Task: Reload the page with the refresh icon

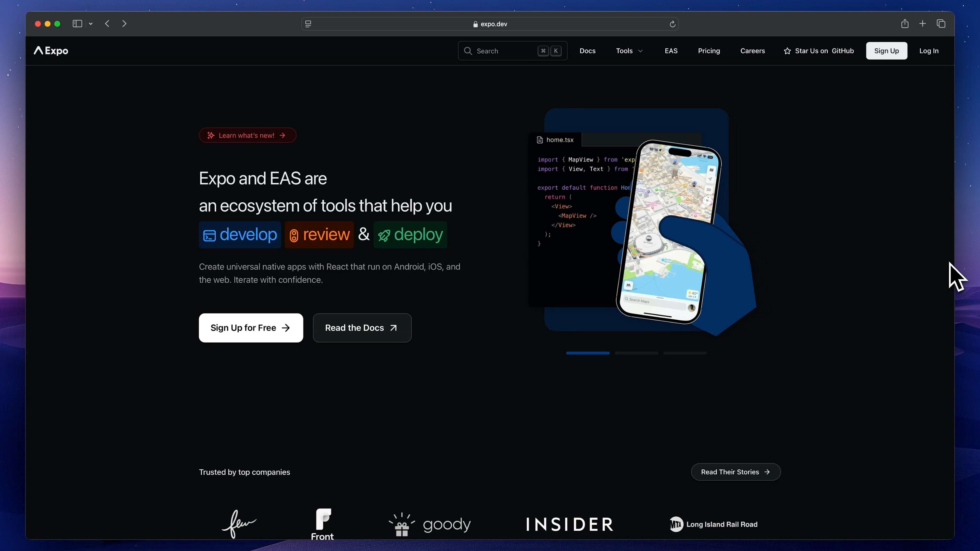Action: (x=672, y=24)
